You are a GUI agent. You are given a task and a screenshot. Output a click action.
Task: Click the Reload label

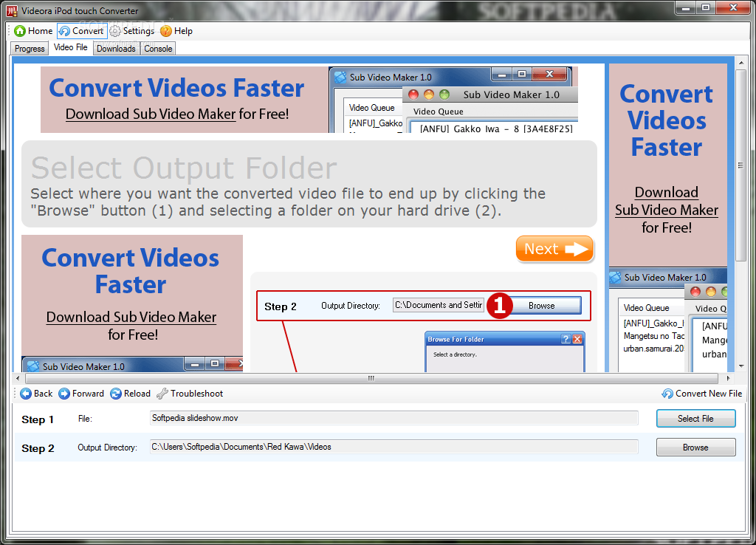click(x=137, y=394)
